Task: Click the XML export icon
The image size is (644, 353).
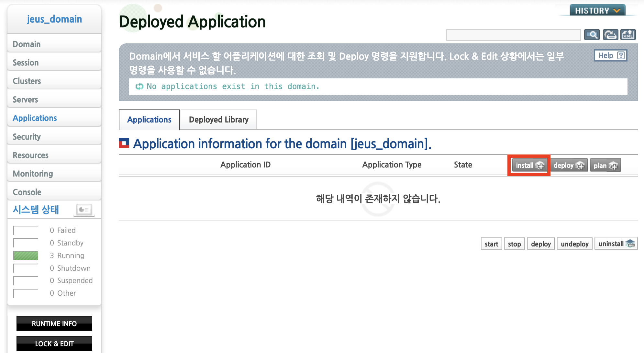Action: pyautogui.click(x=628, y=35)
